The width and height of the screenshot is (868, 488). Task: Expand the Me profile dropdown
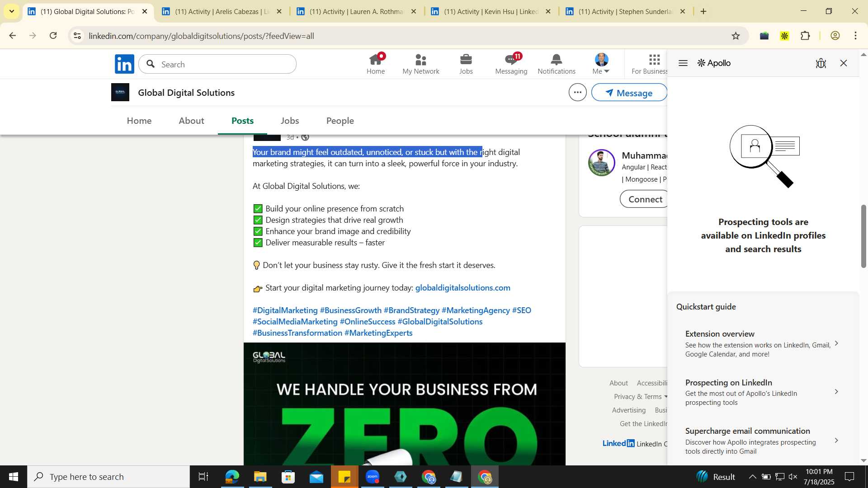coord(601,64)
